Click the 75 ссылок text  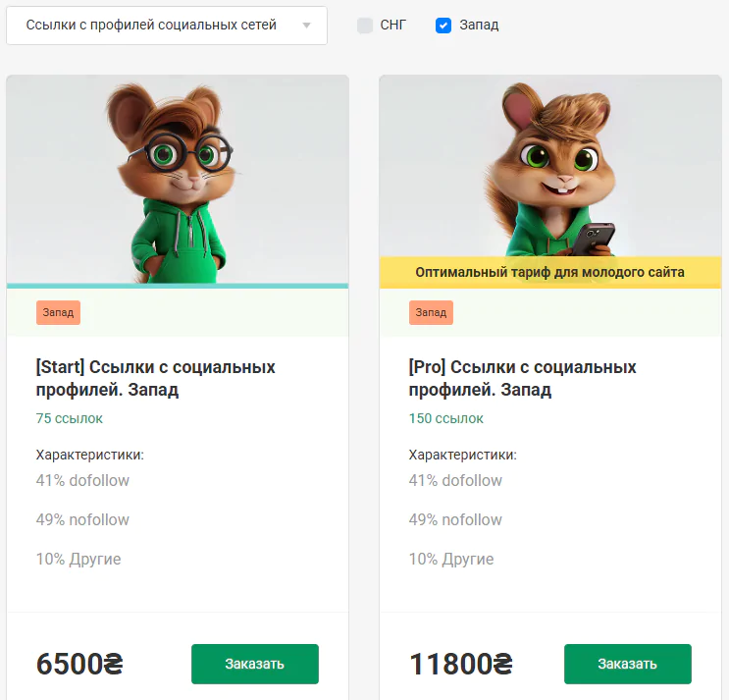click(69, 418)
